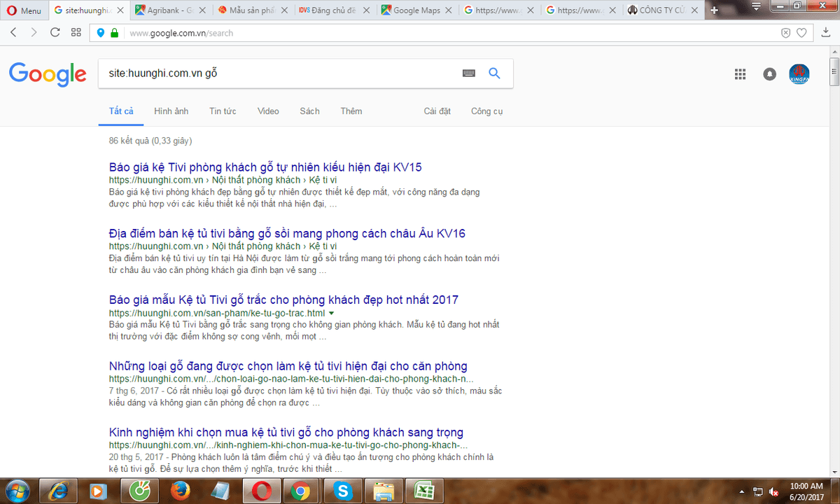Click the green secure padlock icon
The height and width of the screenshot is (504, 840).
click(114, 33)
